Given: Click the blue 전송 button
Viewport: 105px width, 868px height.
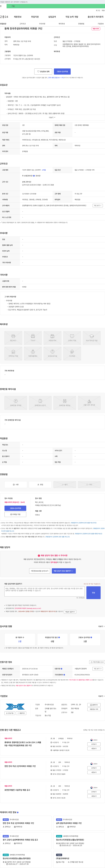Looking at the screenshot, I should click(94, 593).
